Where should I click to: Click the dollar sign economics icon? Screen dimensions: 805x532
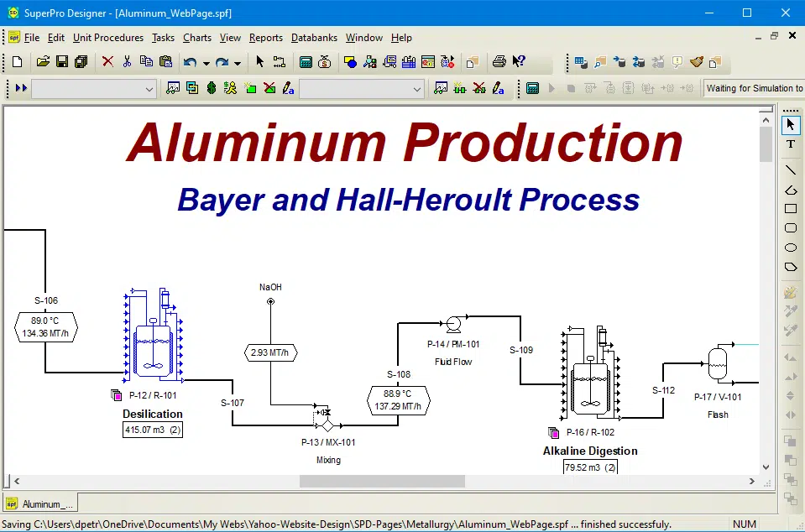(x=210, y=88)
